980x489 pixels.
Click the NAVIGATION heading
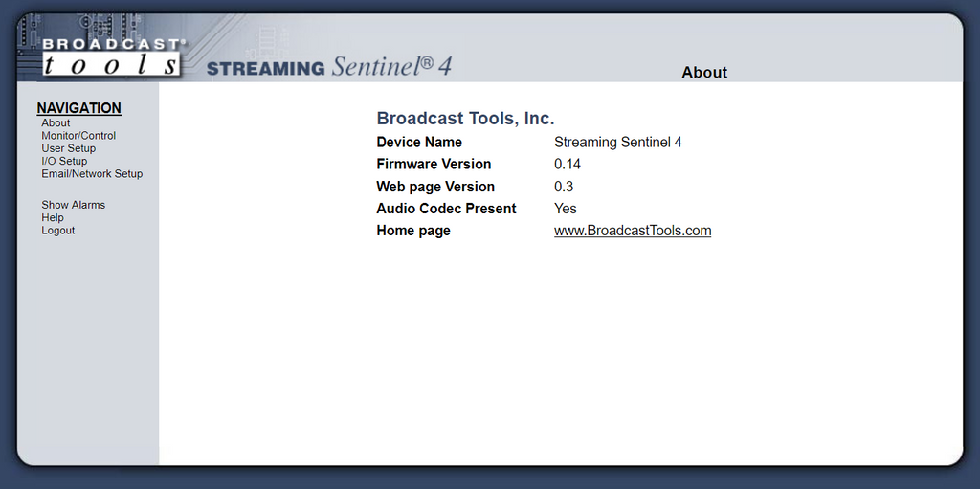(78, 108)
